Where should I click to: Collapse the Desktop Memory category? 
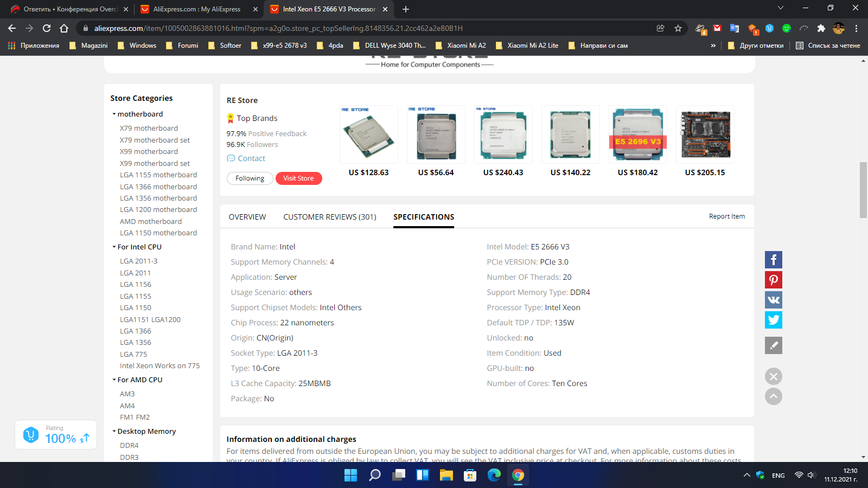(144, 431)
